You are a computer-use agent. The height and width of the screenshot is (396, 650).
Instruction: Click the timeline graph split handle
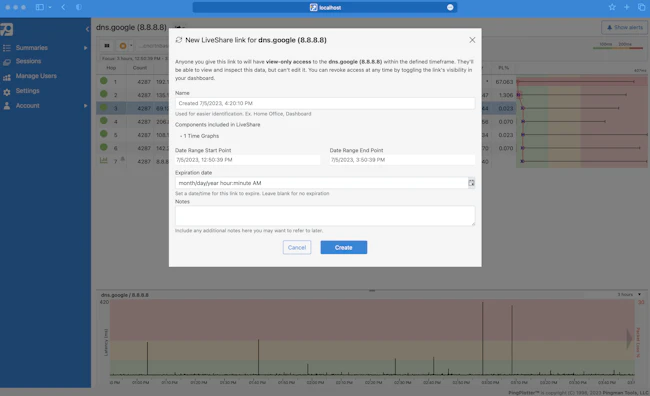click(372, 291)
